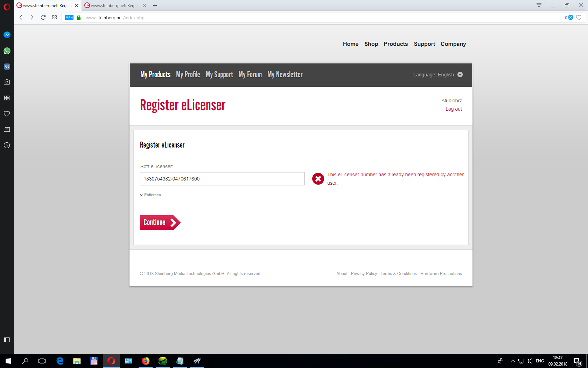The width and height of the screenshot is (588, 368).
Task: Open Products in site navigation
Action: [395, 44]
